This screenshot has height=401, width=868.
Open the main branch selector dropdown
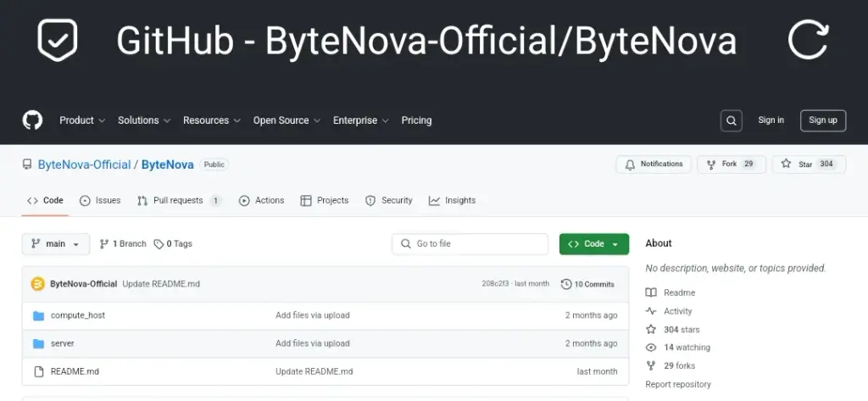[56, 244]
